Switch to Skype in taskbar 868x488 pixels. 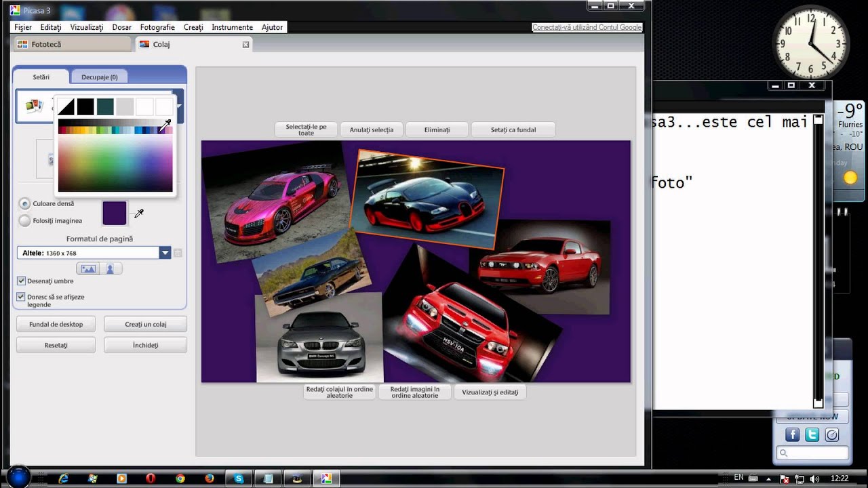click(239, 478)
